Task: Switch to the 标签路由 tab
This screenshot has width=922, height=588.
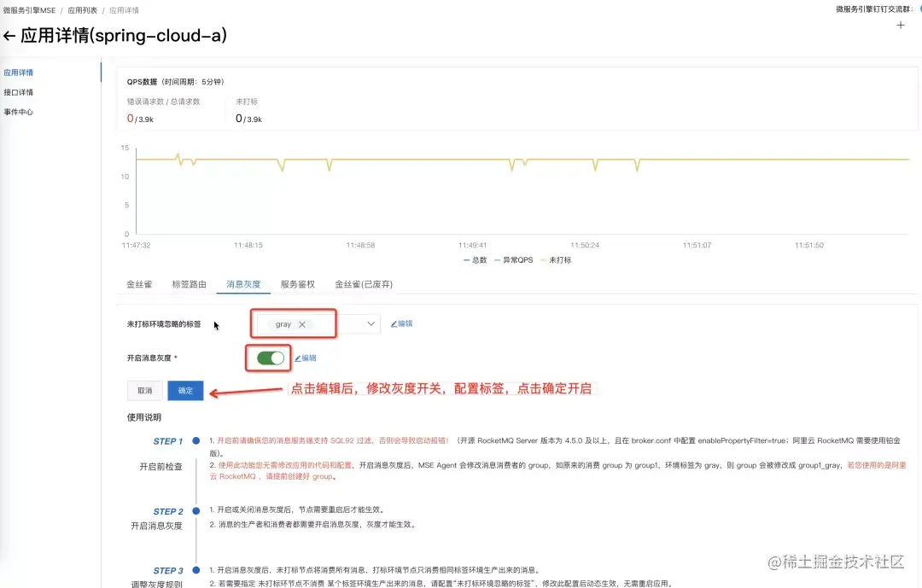Action: tap(189, 284)
